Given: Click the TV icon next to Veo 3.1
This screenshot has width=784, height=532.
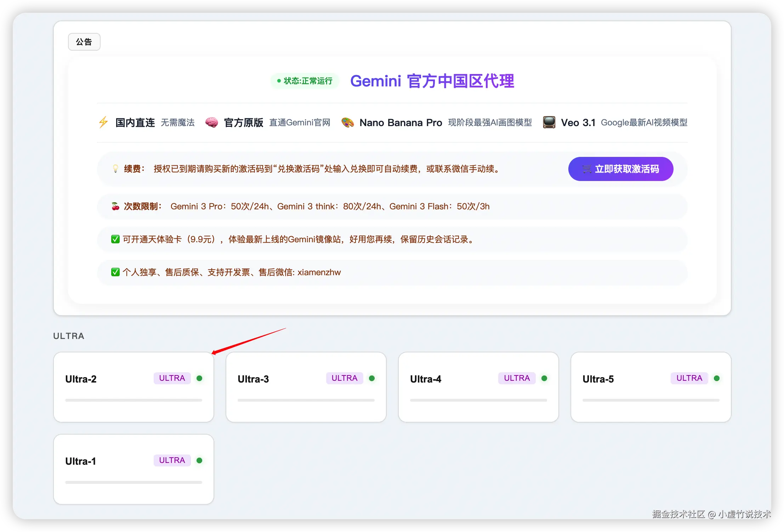Looking at the screenshot, I should (x=549, y=122).
